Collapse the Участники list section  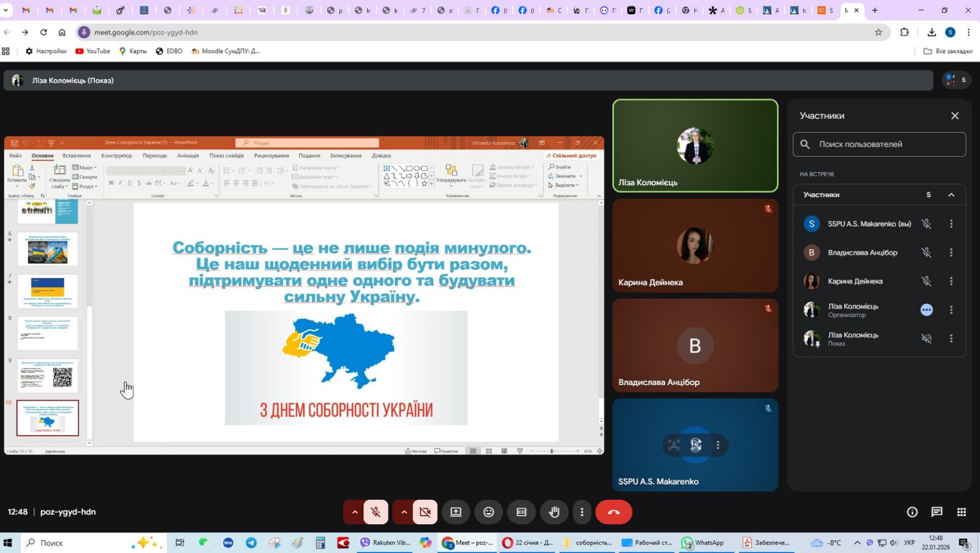click(x=951, y=195)
